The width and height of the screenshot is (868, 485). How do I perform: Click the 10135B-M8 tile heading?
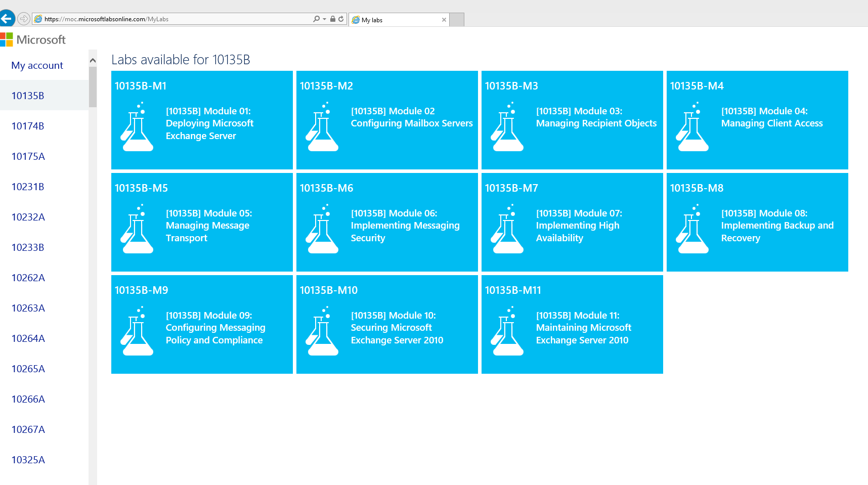[x=697, y=188]
